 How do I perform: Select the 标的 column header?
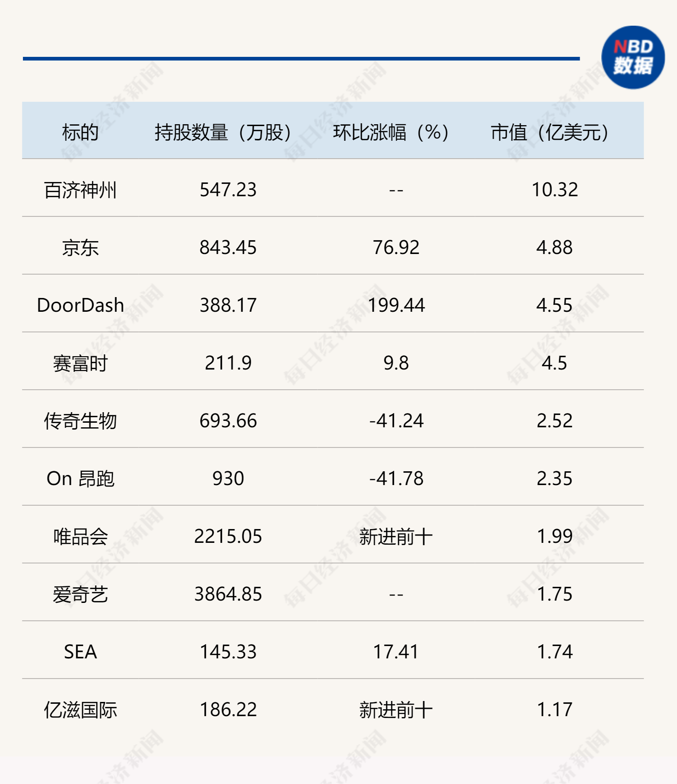tap(80, 133)
